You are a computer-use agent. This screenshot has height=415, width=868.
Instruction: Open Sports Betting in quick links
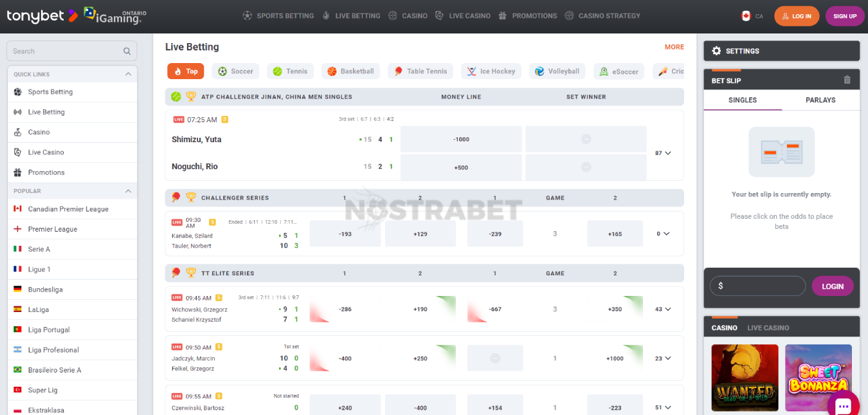[72, 92]
